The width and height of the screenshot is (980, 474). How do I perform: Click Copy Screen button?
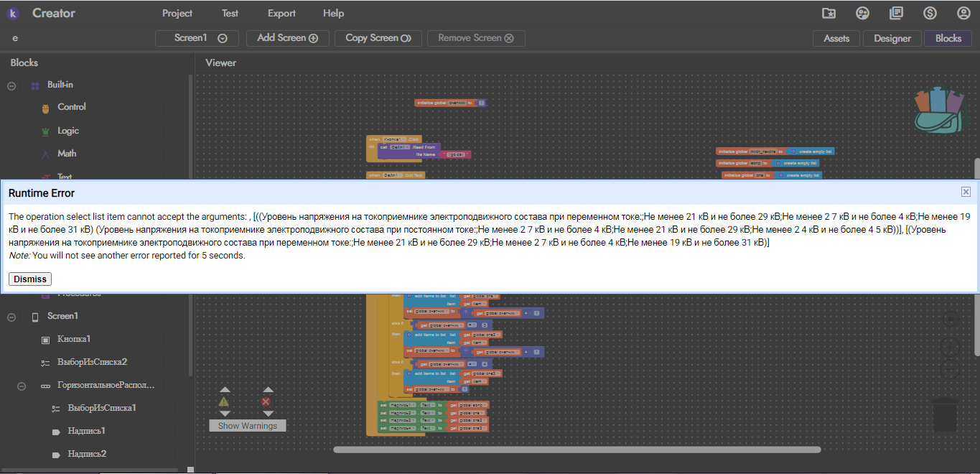(378, 38)
